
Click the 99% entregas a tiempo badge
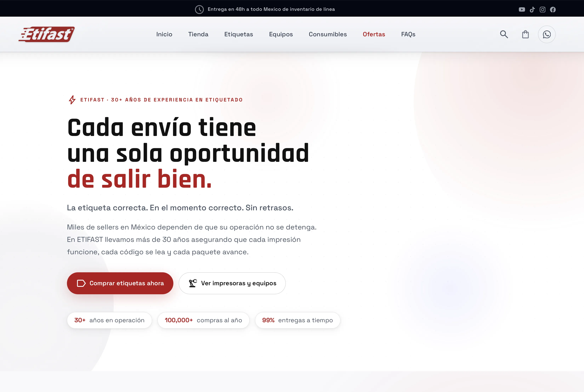click(x=297, y=320)
